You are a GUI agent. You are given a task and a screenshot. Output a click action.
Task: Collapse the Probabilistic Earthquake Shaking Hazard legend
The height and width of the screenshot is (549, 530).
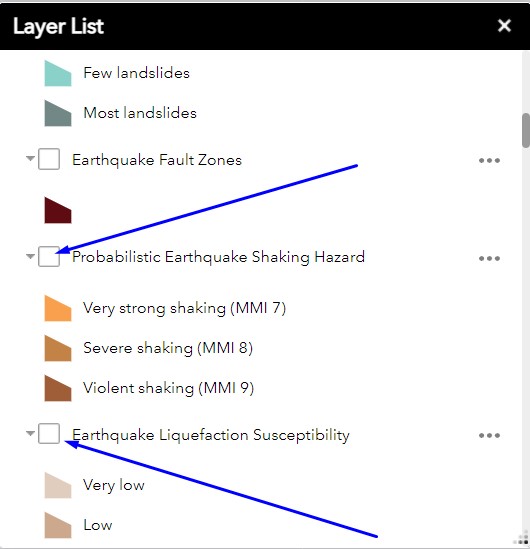tap(30, 256)
